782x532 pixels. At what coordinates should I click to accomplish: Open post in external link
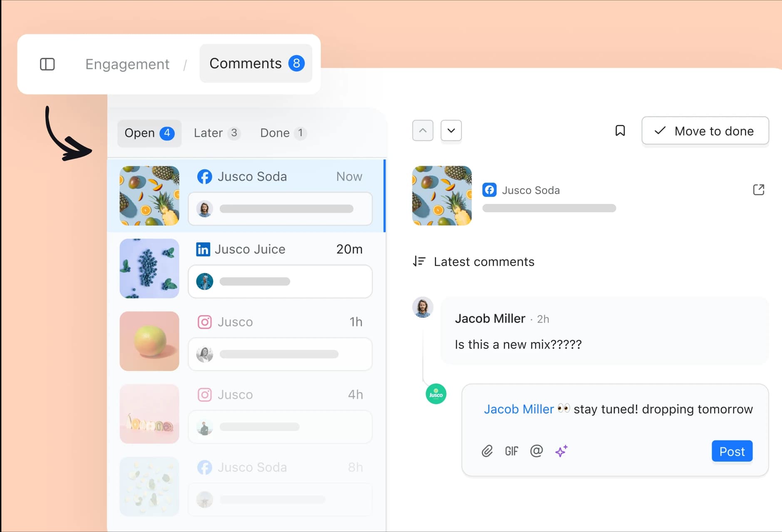tap(758, 190)
